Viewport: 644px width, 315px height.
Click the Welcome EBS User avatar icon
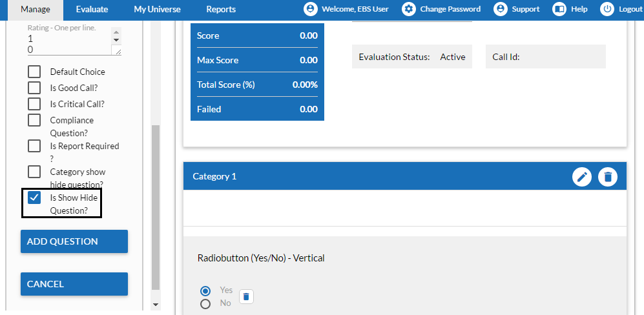tap(311, 9)
